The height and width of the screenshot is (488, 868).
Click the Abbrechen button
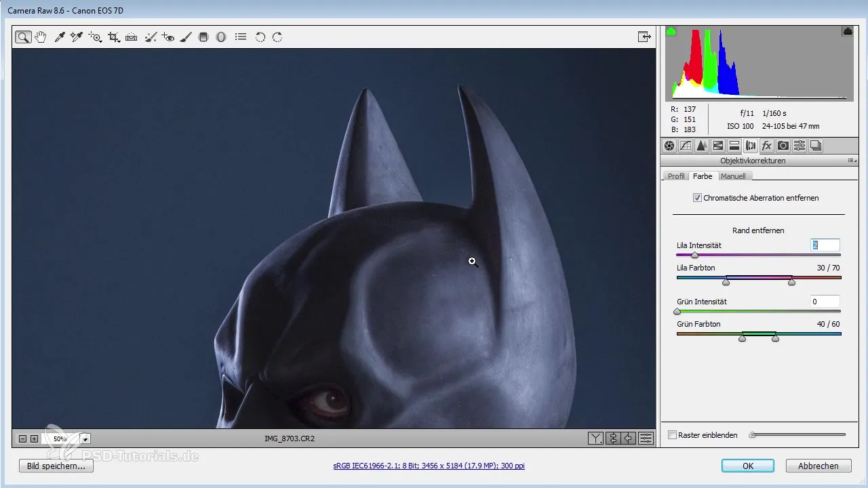coord(818,466)
